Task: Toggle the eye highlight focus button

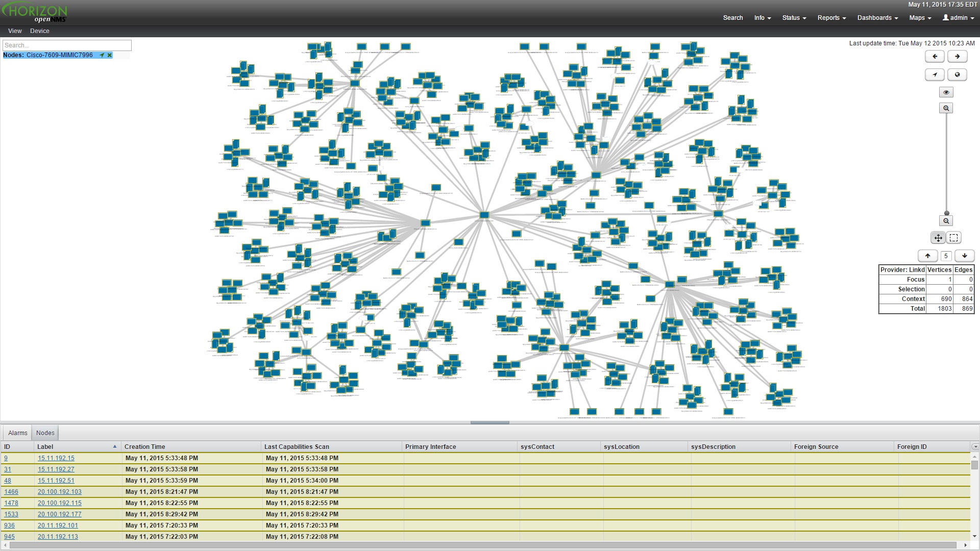Action: pyautogui.click(x=946, y=92)
